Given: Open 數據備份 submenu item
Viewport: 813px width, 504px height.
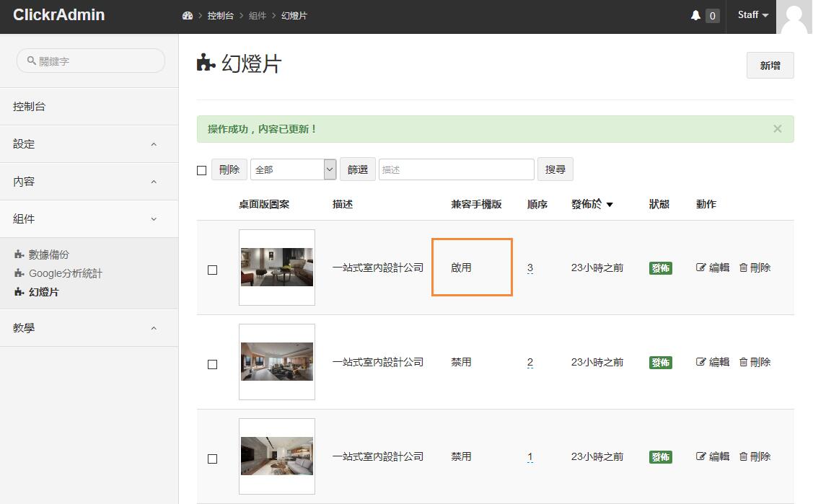Looking at the screenshot, I should [x=48, y=255].
